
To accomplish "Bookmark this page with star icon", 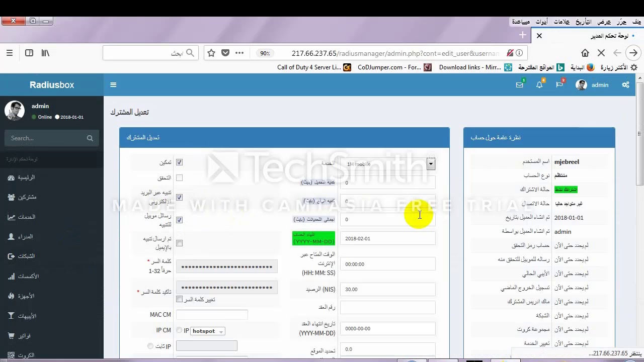I will pos(211,53).
